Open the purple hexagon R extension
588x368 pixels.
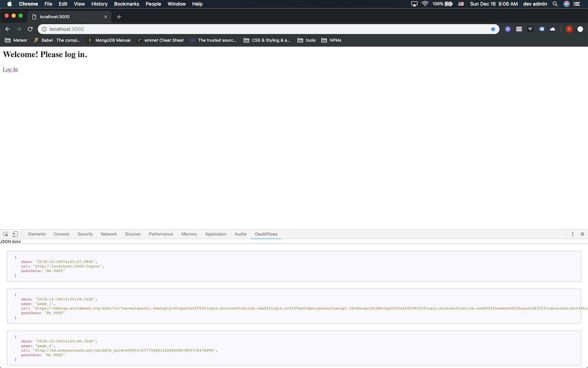(508, 29)
